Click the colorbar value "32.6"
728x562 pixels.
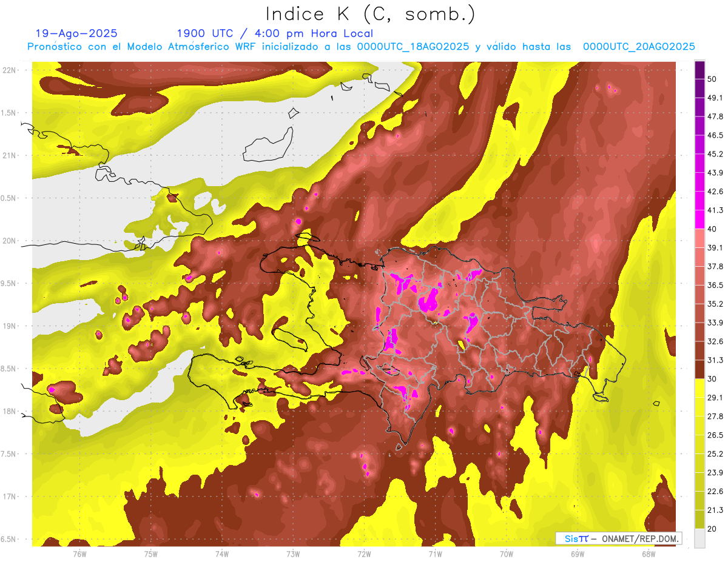pos(715,341)
